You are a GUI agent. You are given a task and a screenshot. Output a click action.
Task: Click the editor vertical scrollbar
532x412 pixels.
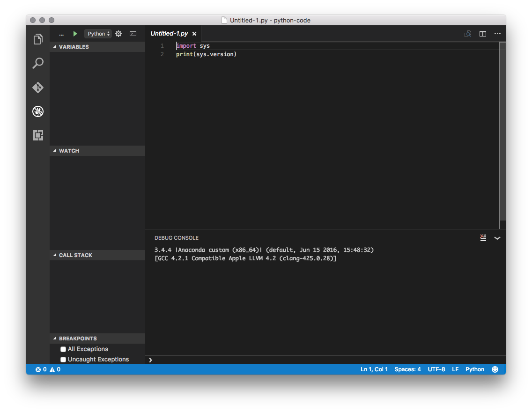point(502,131)
